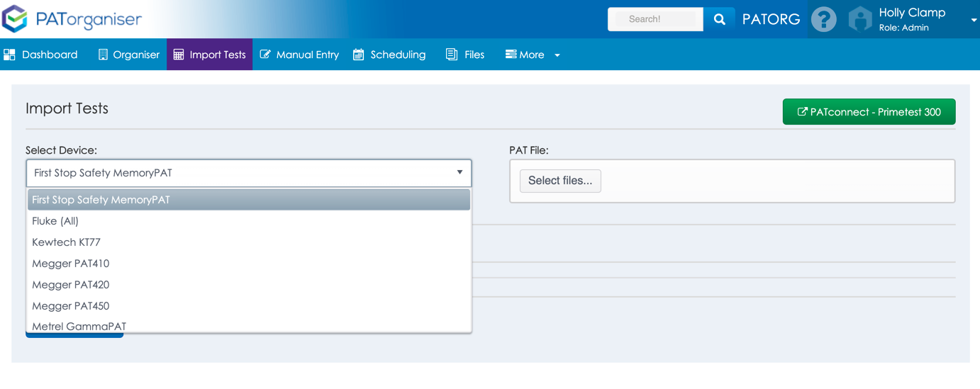
Task: Open the Manual Entry tab
Action: (x=299, y=55)
